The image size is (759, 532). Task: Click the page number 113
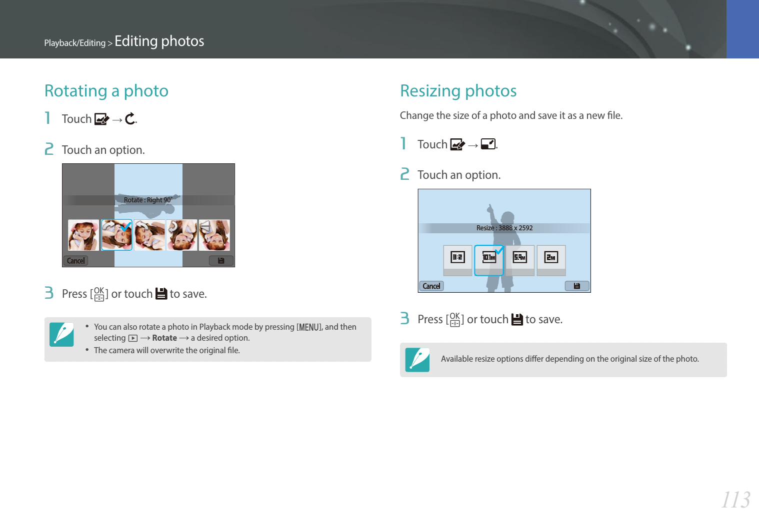click(x=735, y=500)
